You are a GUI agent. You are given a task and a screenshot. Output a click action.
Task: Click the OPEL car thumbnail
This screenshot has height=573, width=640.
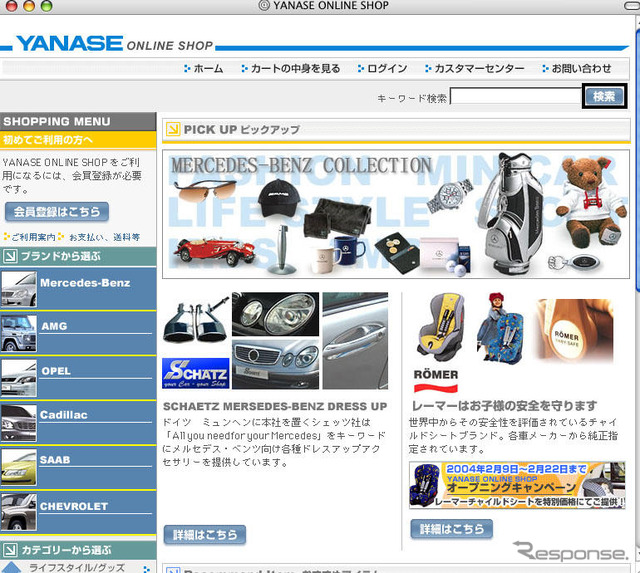[x=19, y=378]
